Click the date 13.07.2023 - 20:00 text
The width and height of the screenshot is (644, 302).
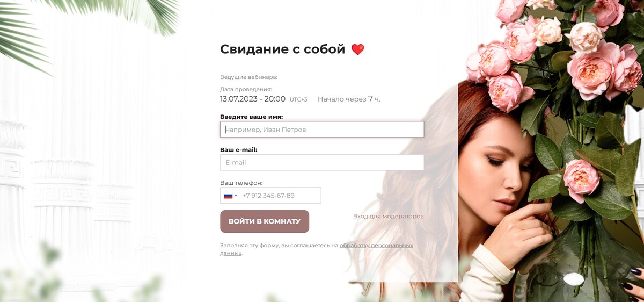pyautogui.click(x=253, y=99)
